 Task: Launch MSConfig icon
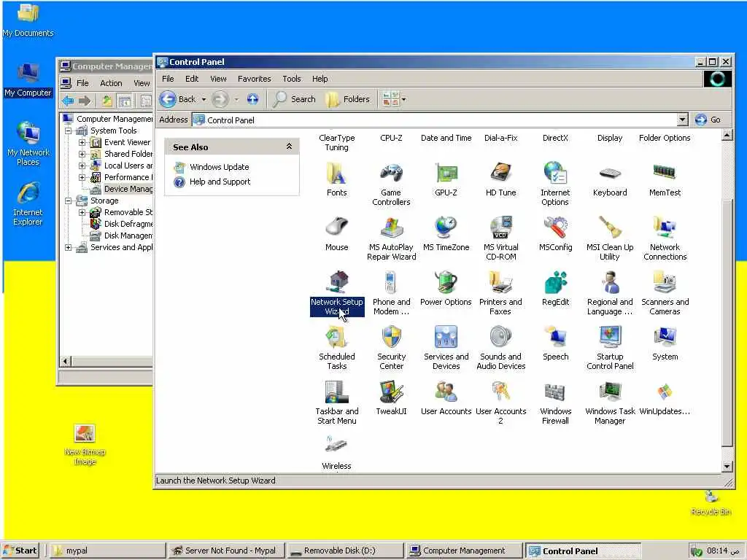tap(555, 227)
